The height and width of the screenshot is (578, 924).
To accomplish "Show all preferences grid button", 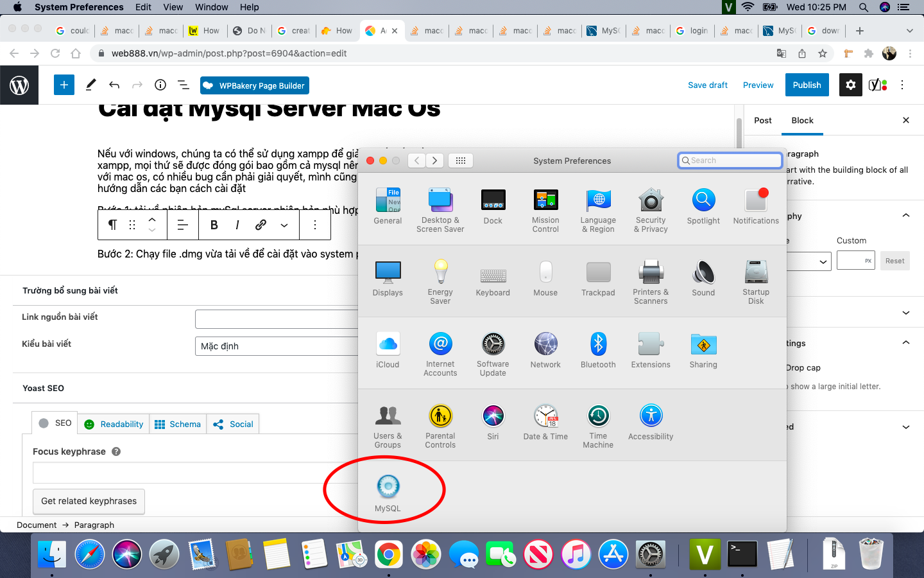I will pos(461,161).
